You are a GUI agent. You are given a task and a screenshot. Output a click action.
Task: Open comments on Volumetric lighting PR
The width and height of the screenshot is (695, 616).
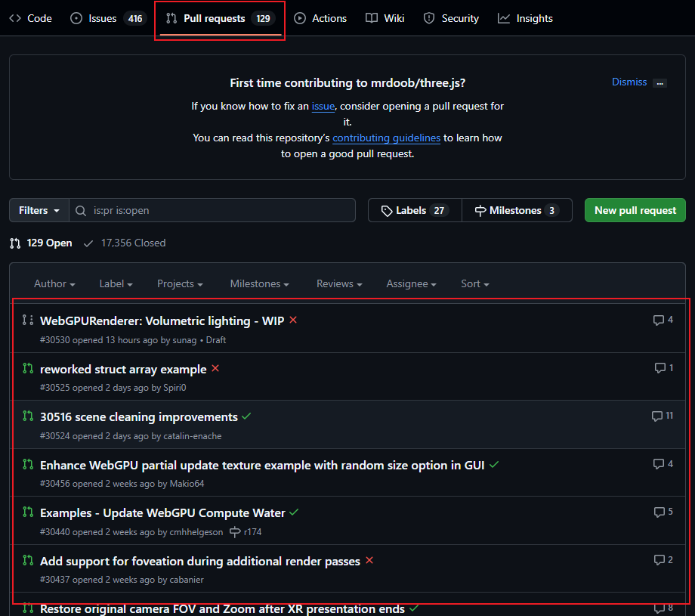tap(663, 320)
